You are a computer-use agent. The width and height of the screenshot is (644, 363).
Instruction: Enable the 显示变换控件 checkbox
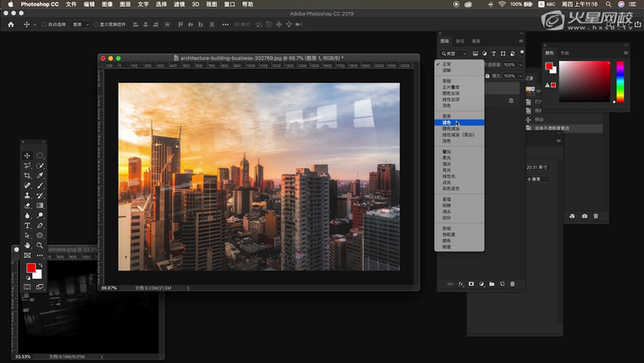coord(95,25)
